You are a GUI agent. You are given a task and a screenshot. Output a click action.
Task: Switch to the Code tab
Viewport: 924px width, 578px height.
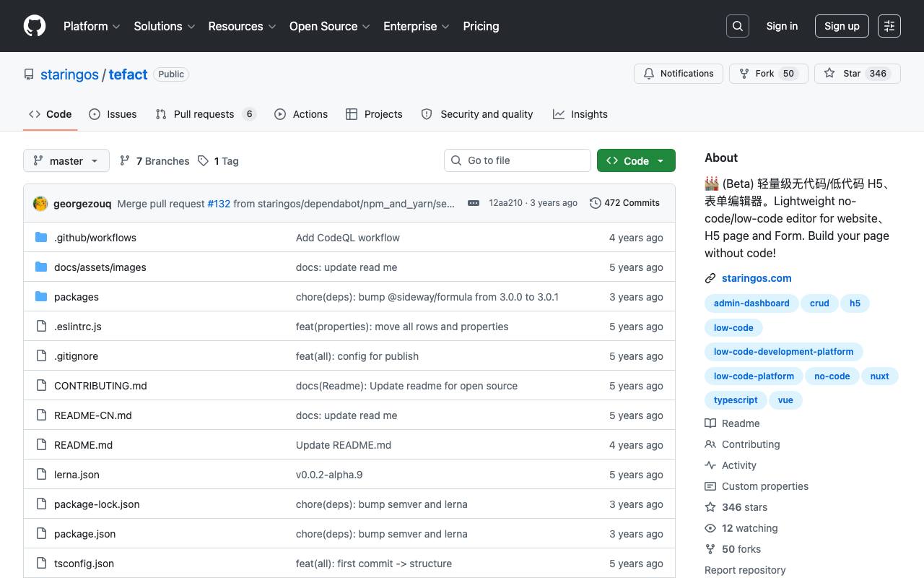51,114
